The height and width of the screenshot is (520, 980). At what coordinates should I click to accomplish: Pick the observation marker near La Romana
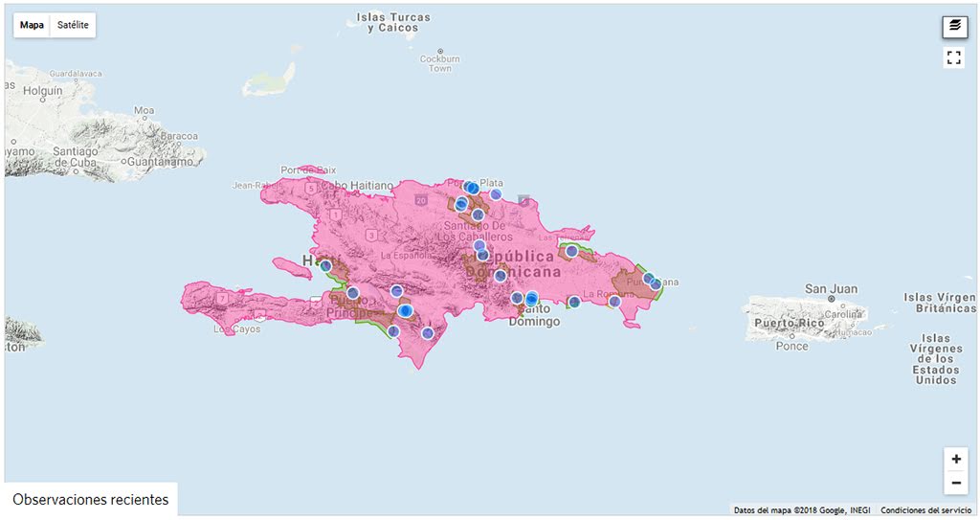point(614,302)
